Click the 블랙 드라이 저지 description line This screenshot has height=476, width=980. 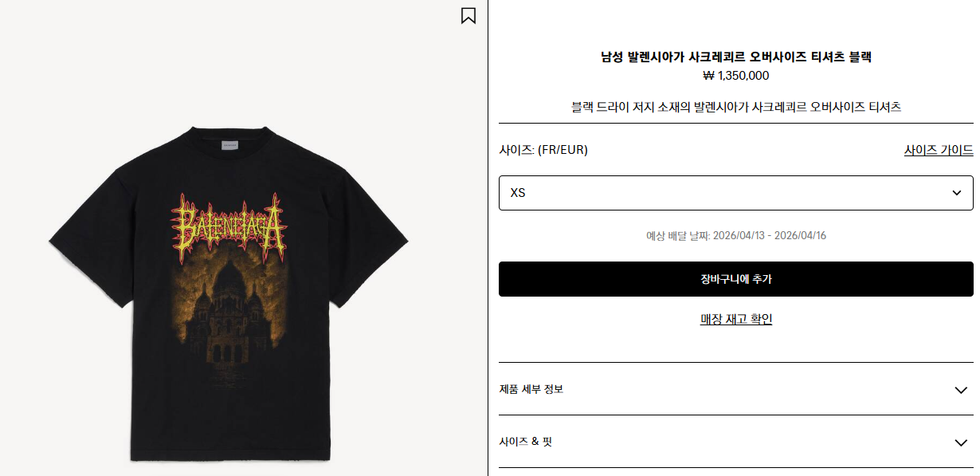pos(736,106)
